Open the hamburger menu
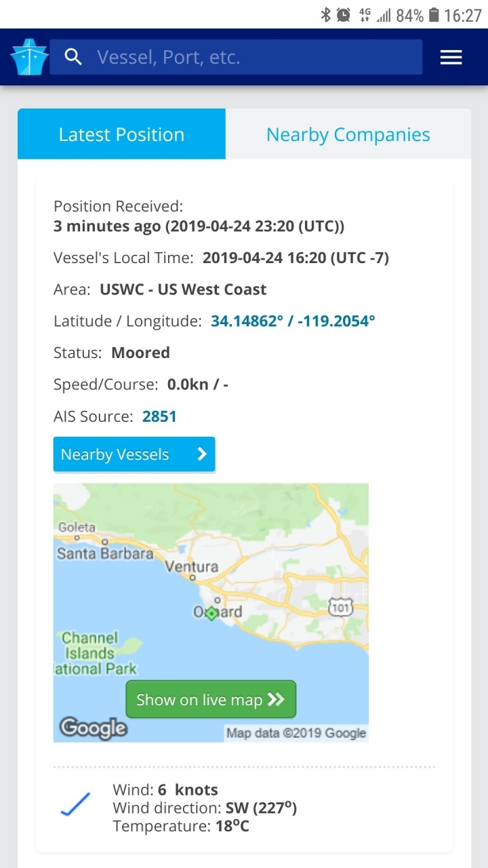488x868 pixels. (x=451, y=57)
